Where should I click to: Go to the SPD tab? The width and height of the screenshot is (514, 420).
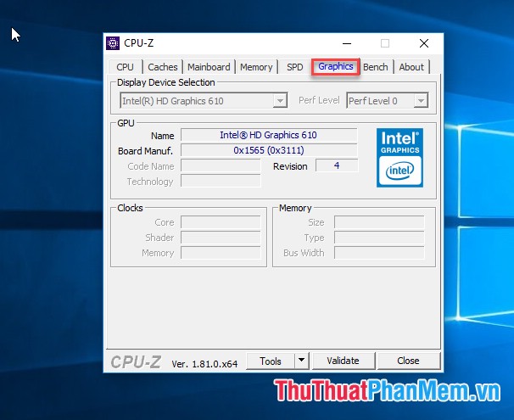click(x=294, y=67)
